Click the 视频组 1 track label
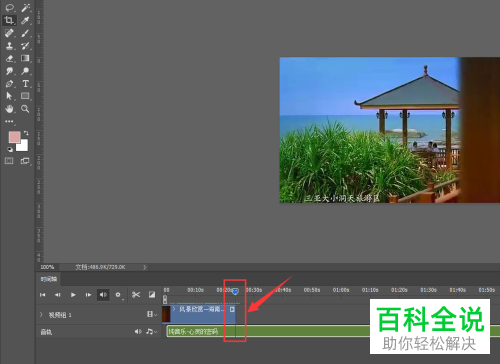This screenshot has height=364, width=500. pyautogui.click(x=60, y=315)
